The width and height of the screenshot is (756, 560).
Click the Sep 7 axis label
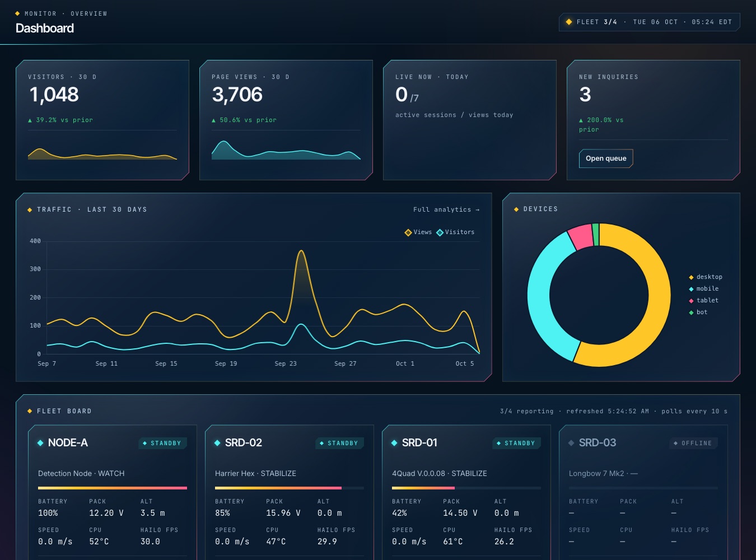point(47,363)
